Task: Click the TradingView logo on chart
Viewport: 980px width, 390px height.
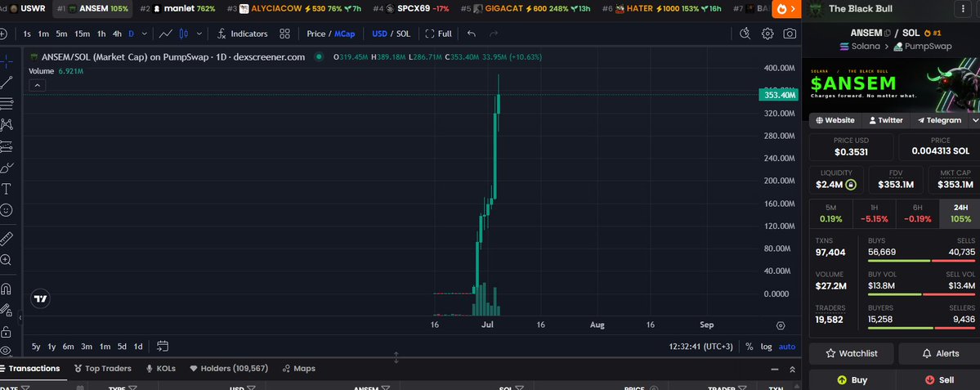Action: click(x=41, y=298)
